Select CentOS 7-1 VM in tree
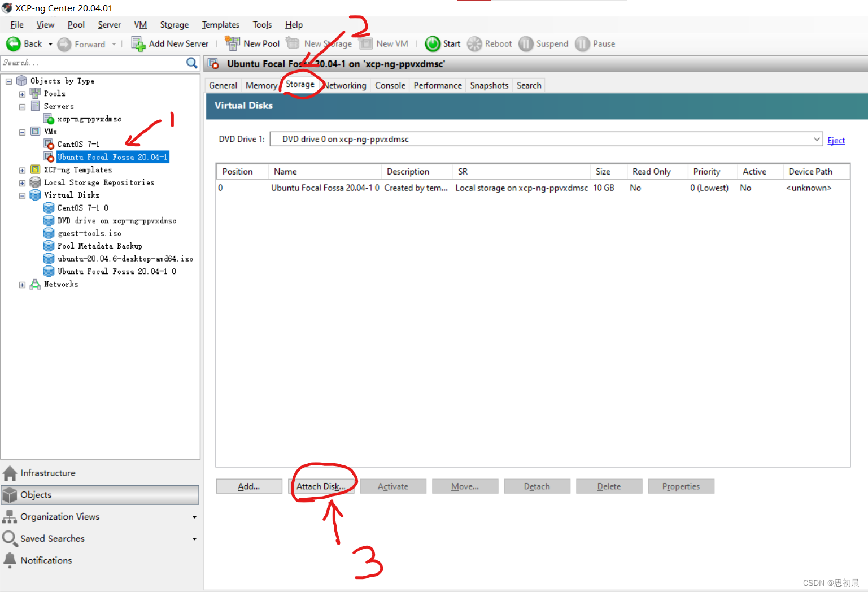 point(78,144)
